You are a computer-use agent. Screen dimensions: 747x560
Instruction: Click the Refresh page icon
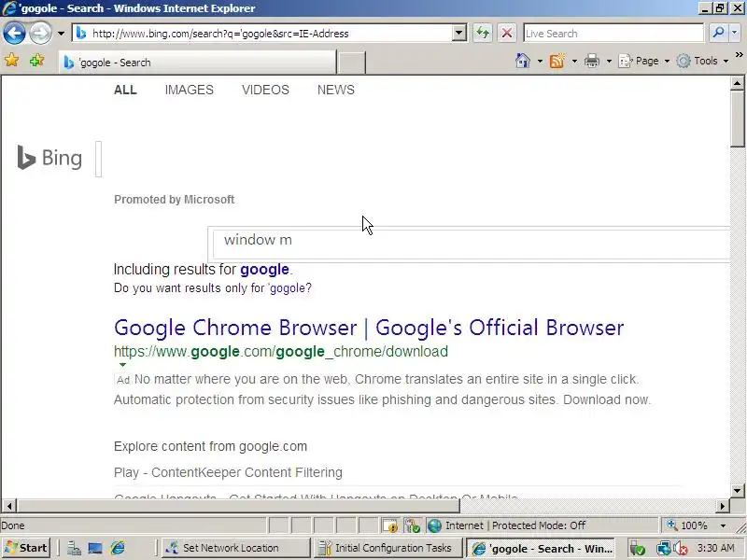tap(483, 33)
